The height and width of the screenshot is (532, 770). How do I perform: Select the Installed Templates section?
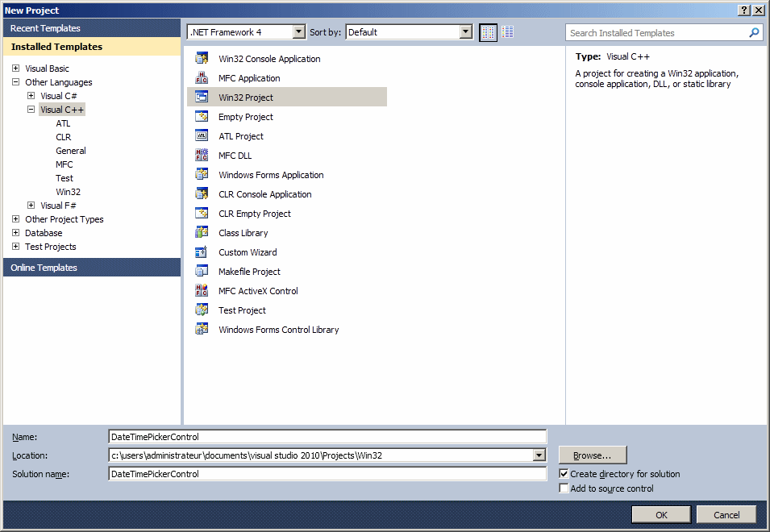pyautogui.click(x=92, y=47)
